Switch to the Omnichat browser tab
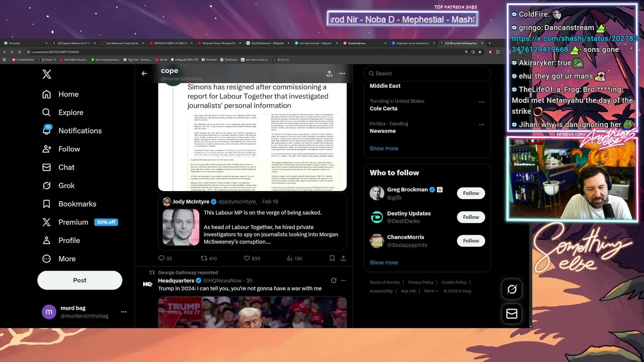The width and height of the screenshot is (644, 362). point(26,43)
